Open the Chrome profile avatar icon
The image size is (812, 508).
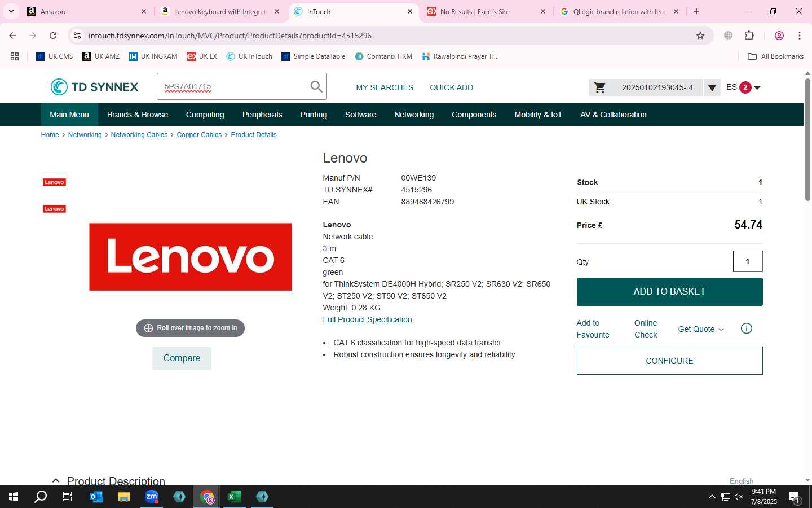779,36
